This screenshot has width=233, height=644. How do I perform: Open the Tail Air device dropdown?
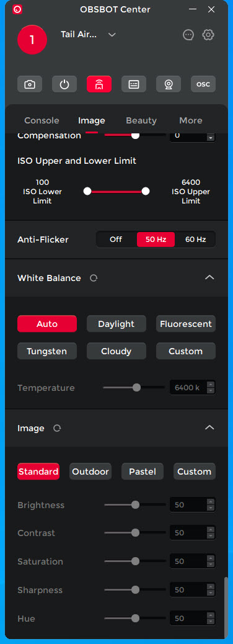pyautogui.click(x=112, y=35)
